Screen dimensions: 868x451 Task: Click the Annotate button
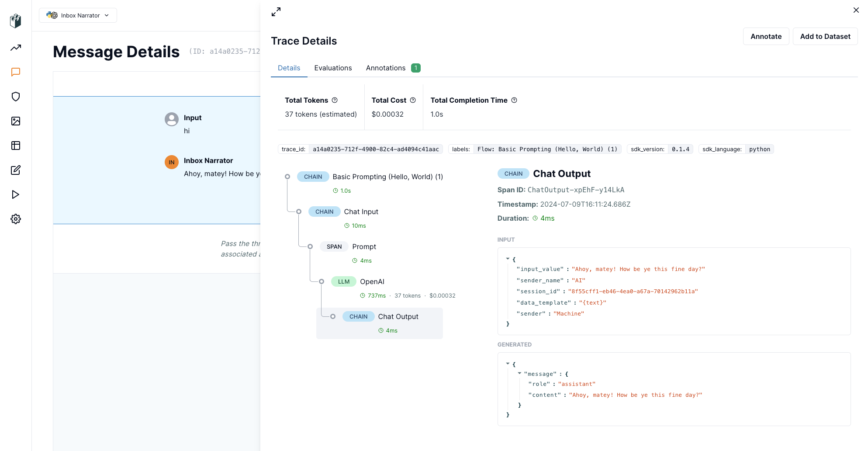click(766, 36)
